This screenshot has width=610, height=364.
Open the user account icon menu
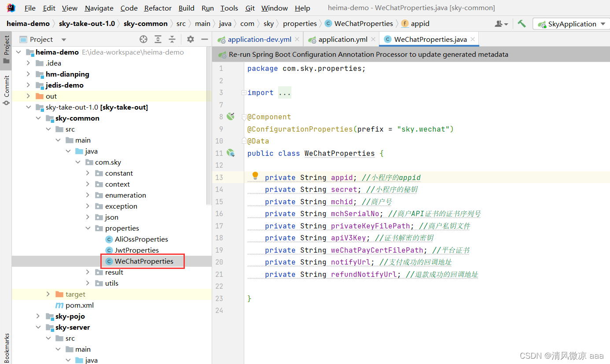pyautogui.click(x=501, y=24)
